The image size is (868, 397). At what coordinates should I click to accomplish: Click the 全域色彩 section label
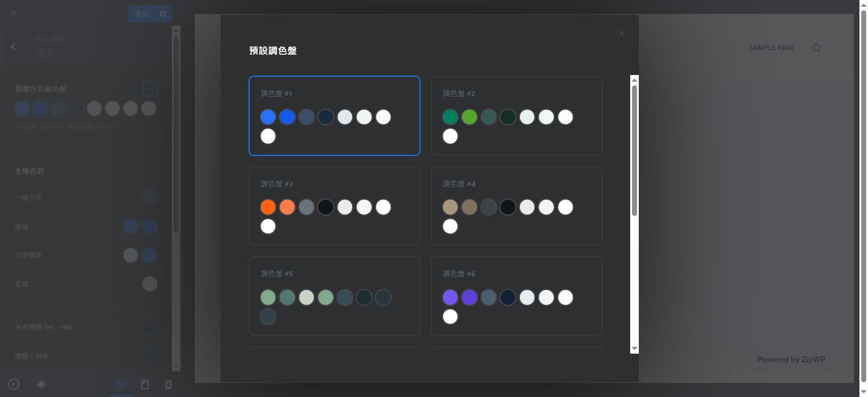point(29,171)
